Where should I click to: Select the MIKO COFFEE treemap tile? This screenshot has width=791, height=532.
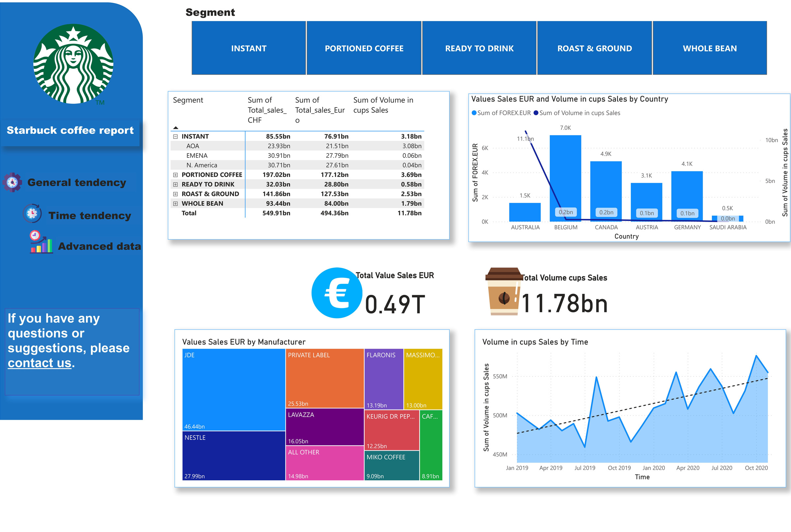coord(392,465)
